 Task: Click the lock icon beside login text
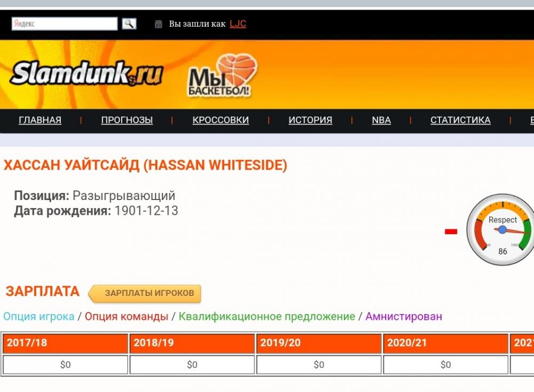pos(158,24)
